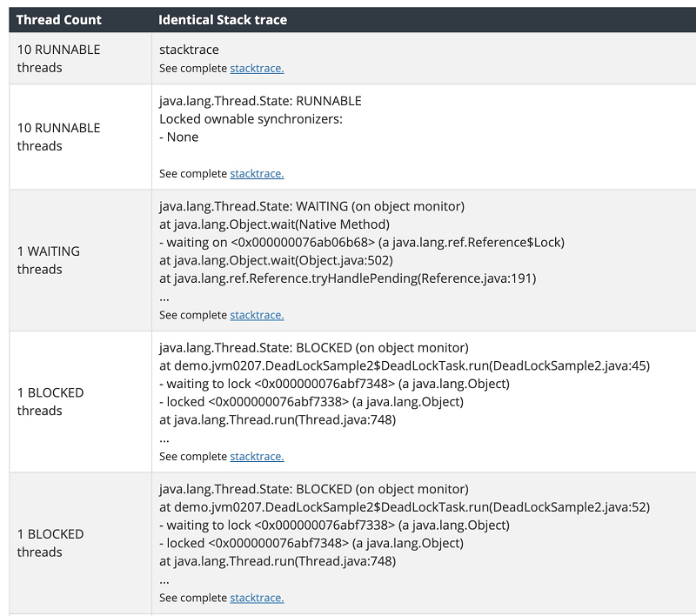
Task: Click the 'DeadLockTask.run(DeadLockSample2.java:45)' line
Action: coord(405,365)
